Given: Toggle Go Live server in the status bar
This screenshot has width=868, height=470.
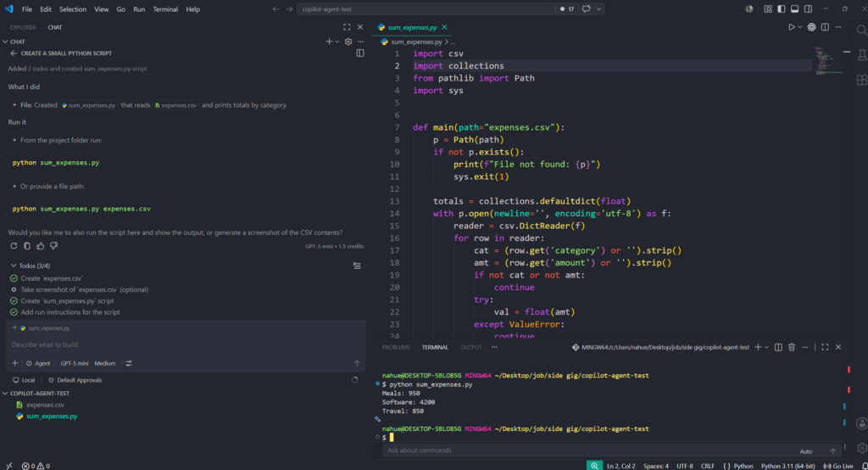Looking at the screenshot, I should tap(838, 466).
